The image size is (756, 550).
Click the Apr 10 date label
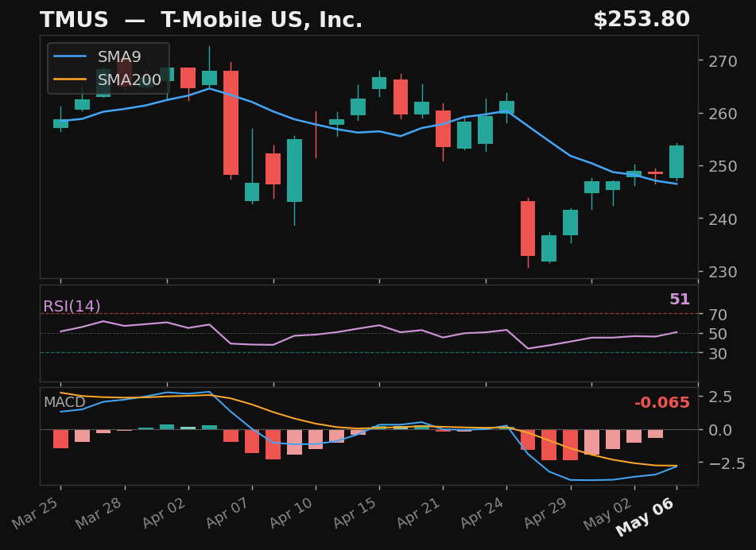pyautogui.click(x=292, y=513)
